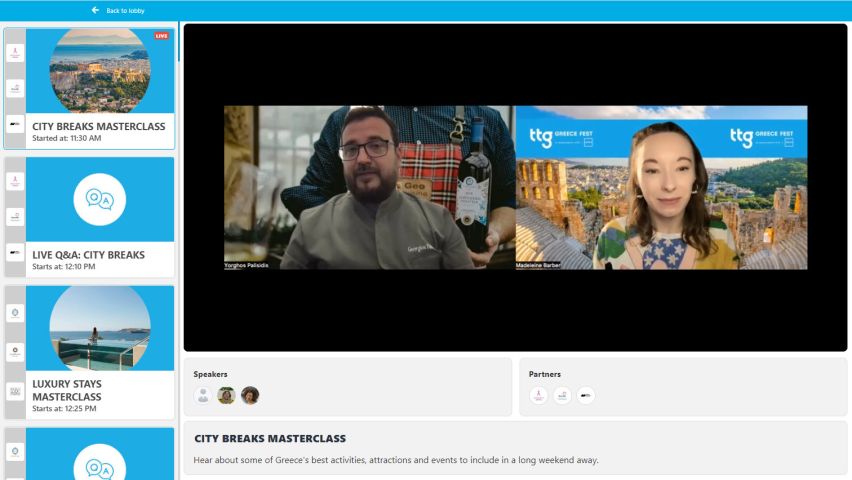This screenshot has height=480, width=852.
Task: Click third partner logo beside City Breaks Masterclass card
Action: tap(15, 124)
